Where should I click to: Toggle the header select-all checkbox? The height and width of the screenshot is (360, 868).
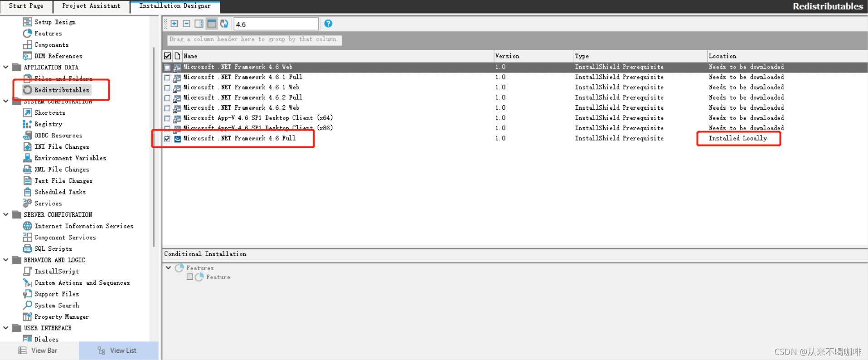tap(167, 56)
